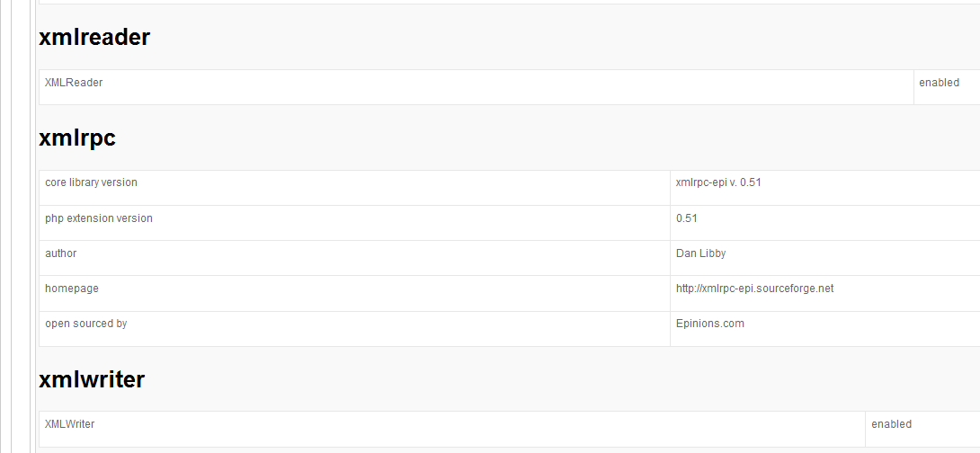Select the homepage label cell
980x453 pixels.
click(72, 289)
